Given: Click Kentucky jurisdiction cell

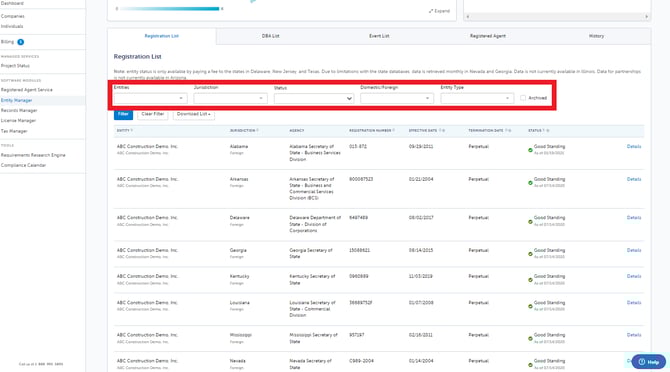Looking at the screenshot, I should (x=239, y=276).
